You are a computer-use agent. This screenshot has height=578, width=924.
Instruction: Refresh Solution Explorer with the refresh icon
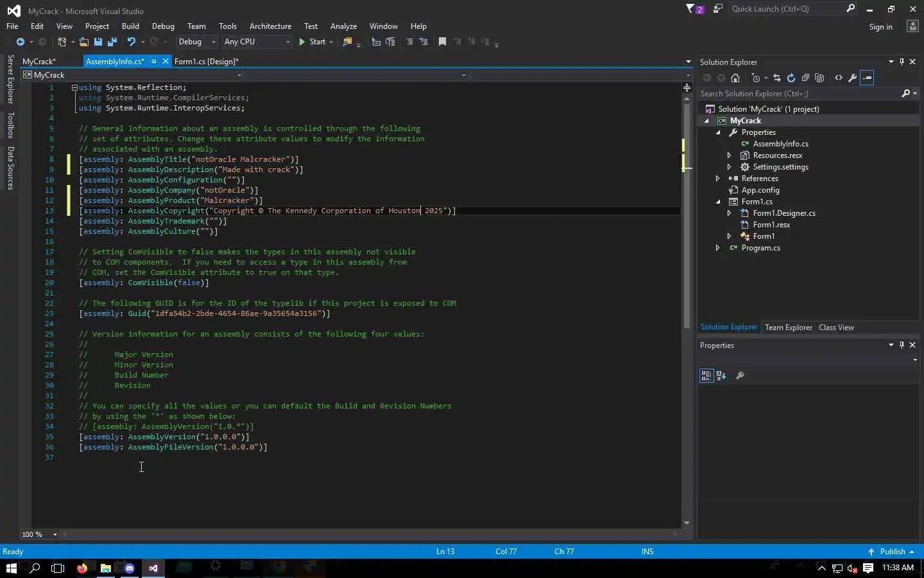pyautogui.click(x=791, y=78)
